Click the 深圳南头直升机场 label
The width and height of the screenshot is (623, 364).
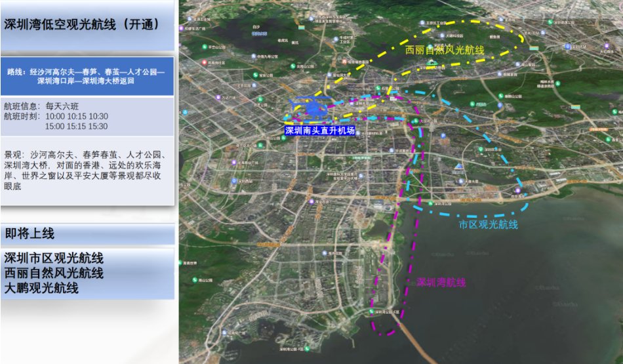tap(319, 131)
